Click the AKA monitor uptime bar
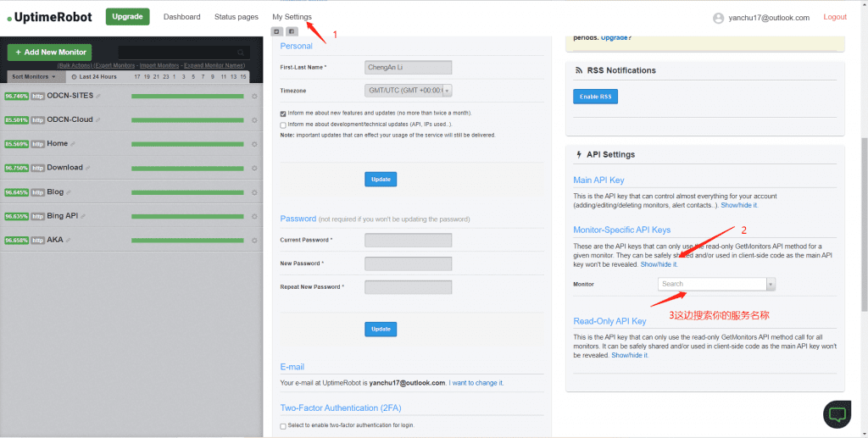The height and width of the screenshot is (438, 868). 187,241
